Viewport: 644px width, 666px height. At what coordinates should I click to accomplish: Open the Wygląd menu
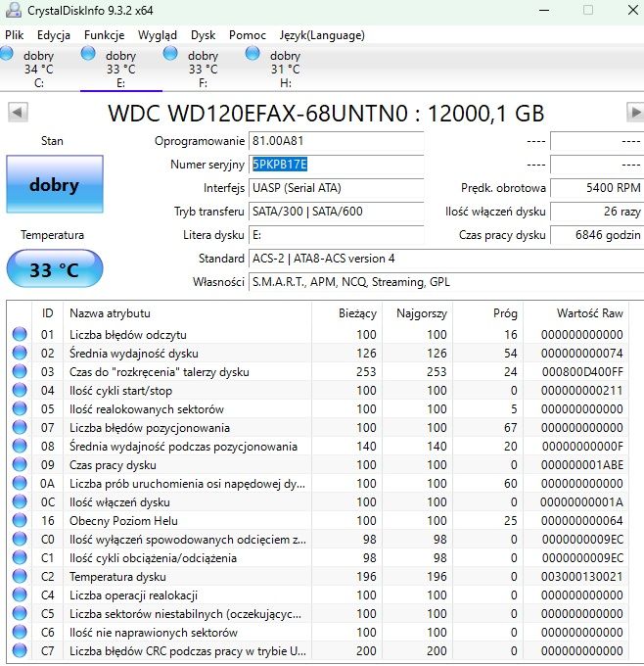[157, 35]
